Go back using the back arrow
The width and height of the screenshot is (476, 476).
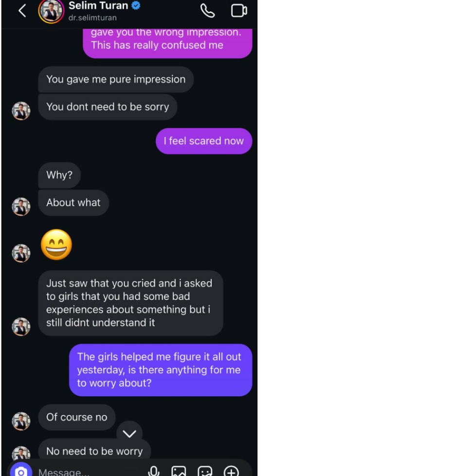[21, 10]
